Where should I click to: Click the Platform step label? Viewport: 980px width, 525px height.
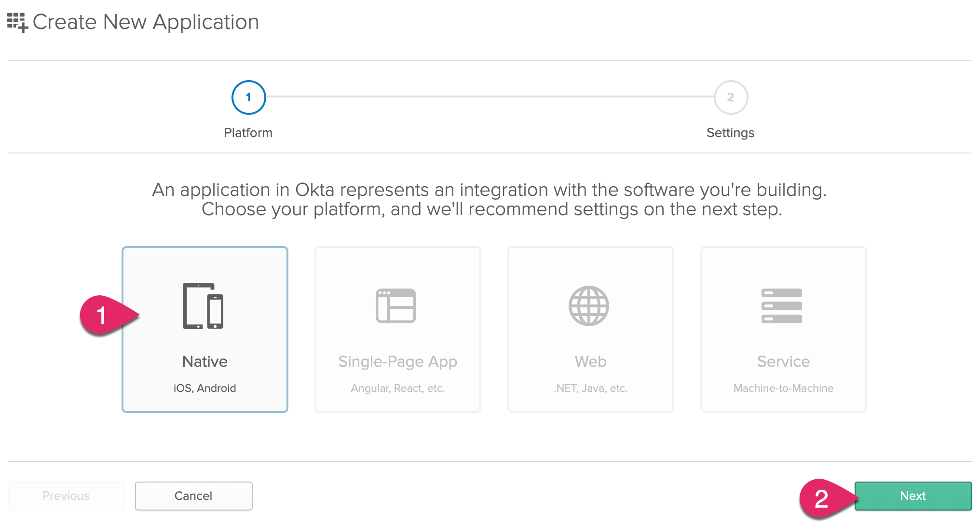[248, 133]
